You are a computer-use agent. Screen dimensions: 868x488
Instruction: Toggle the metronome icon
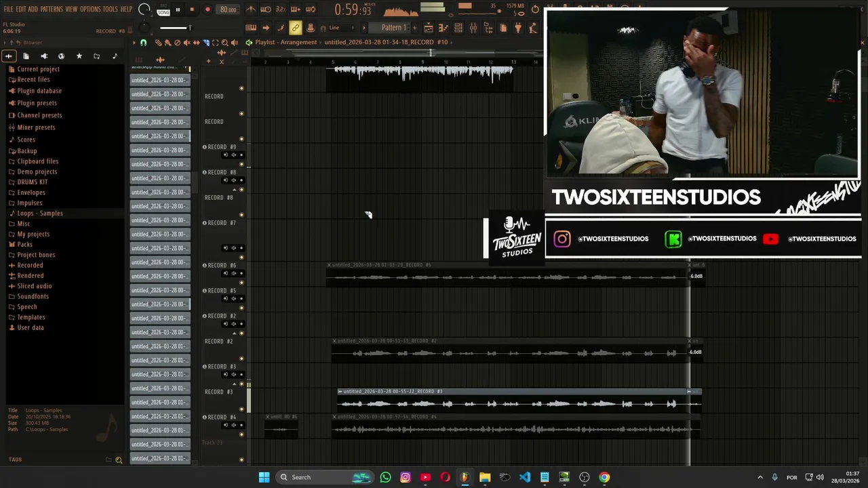(251, 9)
